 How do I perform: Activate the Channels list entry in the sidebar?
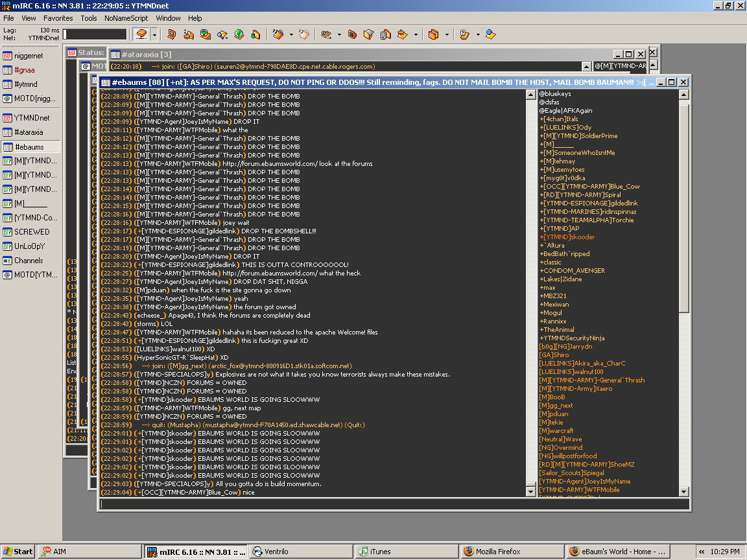click(x=29, y=261)
